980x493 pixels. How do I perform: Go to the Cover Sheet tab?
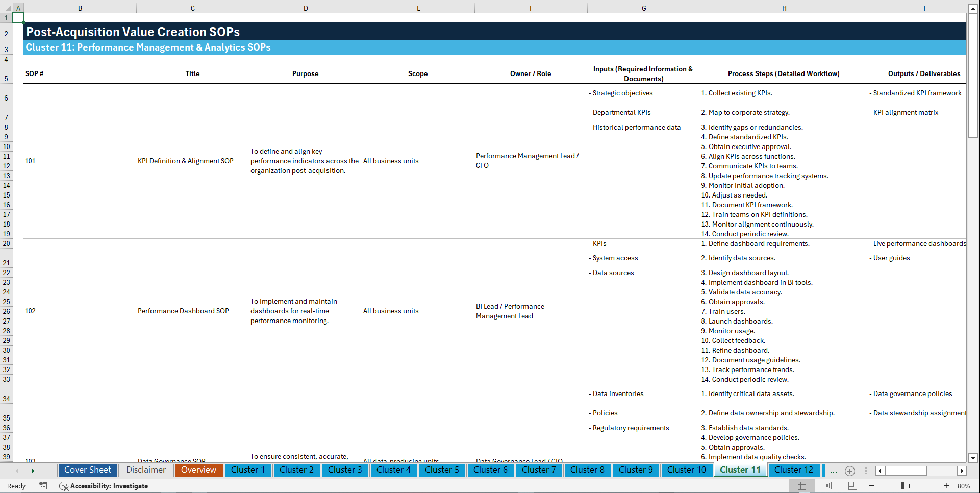click(87, 470)
